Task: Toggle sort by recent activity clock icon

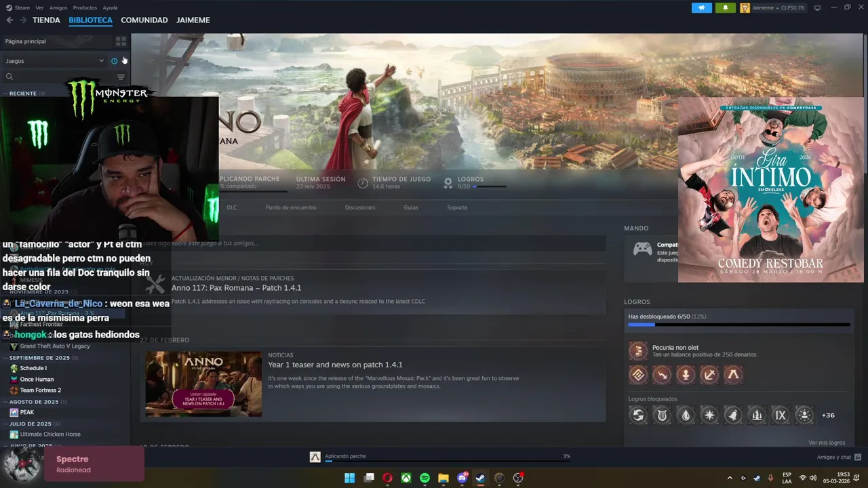Action: click(114, 61)
